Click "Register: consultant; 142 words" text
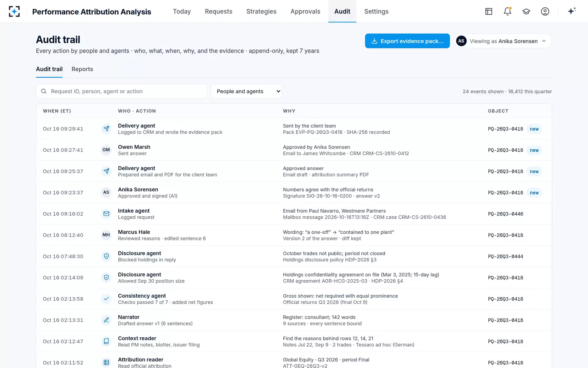This screenshot has height=368, width=588. coord(319,317)
